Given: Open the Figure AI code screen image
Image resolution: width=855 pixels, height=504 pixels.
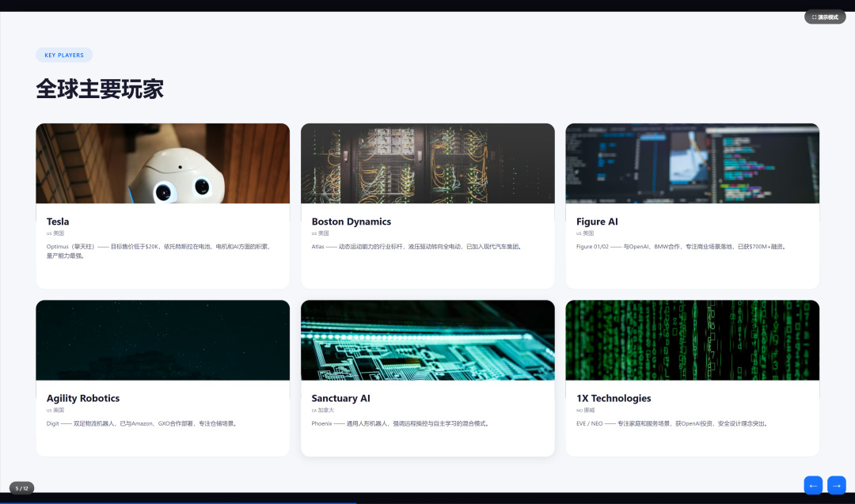Looking at the screenshot, I should pos(692,164).
